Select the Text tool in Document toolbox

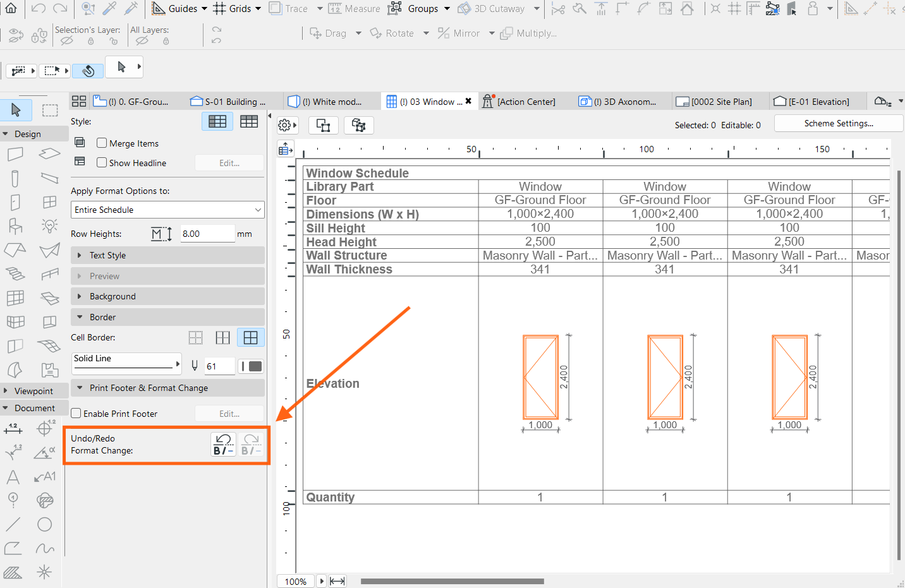[x=13, y=477]
